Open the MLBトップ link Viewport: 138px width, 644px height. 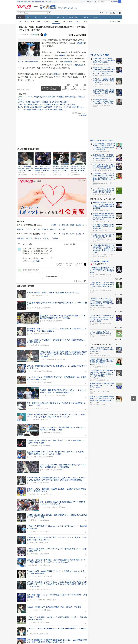point(57,234)
